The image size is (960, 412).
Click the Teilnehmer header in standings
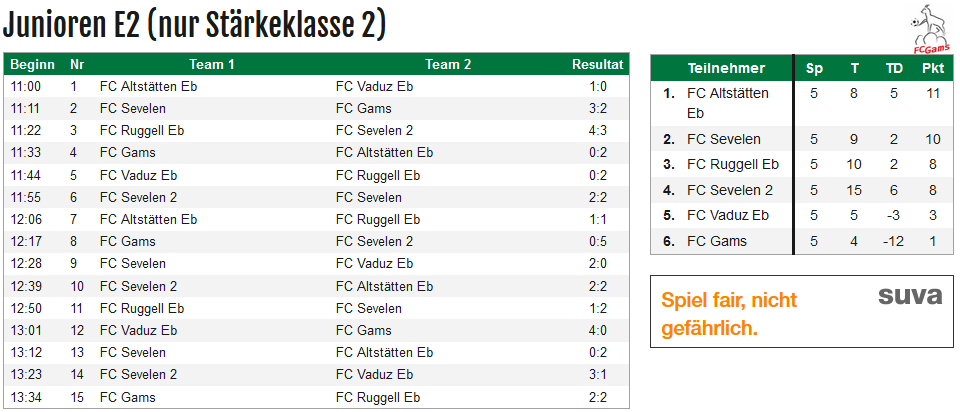[x=726, y=68]
